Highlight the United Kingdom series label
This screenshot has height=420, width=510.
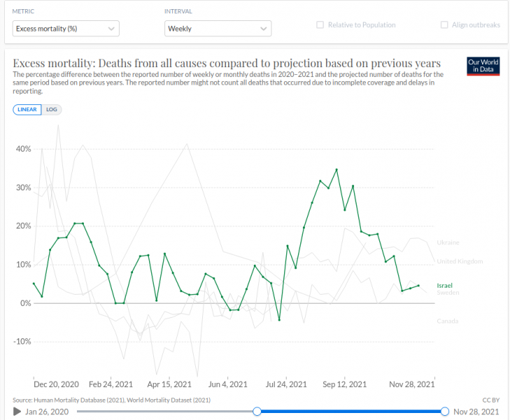pyautogui.click(x=459, y=261)
